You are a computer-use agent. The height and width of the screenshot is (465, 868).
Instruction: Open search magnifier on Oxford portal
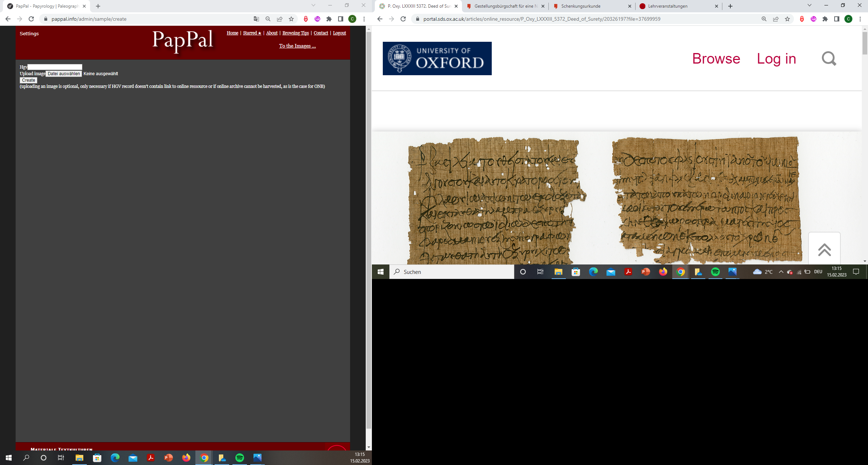click(829, 58)
